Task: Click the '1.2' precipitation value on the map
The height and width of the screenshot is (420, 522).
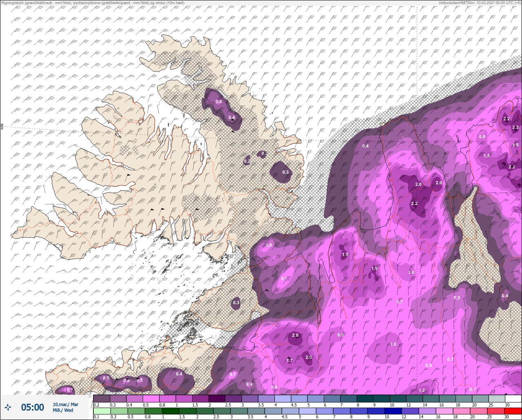Action: click(422, 391)
